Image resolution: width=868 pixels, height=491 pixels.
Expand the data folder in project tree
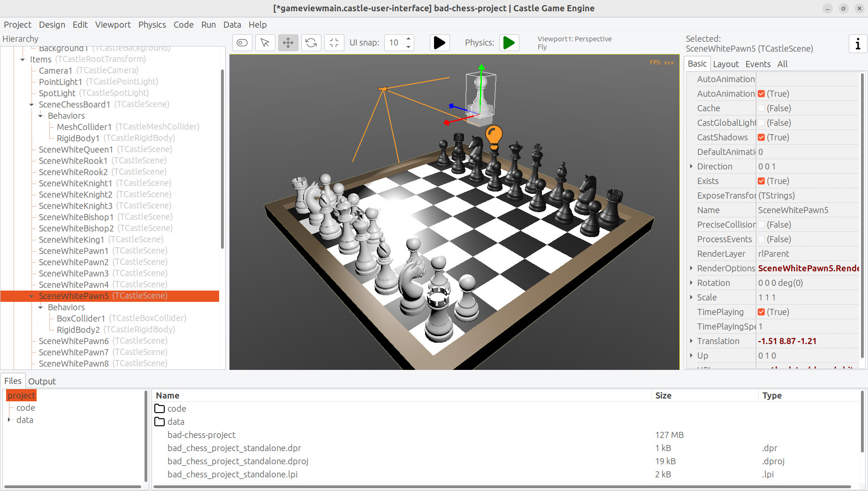9,420
